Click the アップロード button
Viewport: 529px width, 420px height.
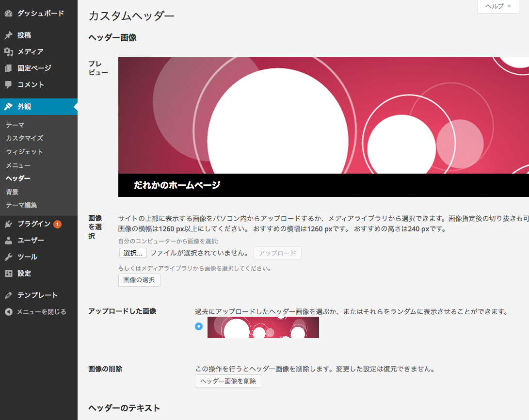[277, 253]
